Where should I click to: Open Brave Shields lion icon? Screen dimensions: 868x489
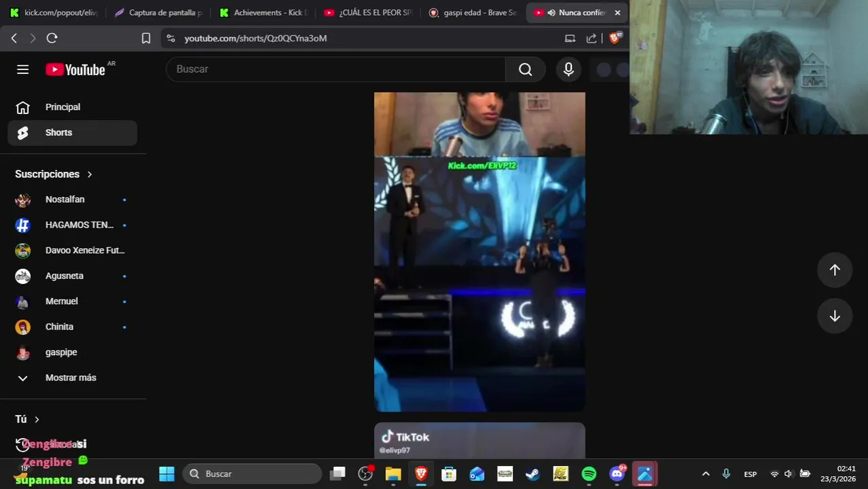click(615, 38)
